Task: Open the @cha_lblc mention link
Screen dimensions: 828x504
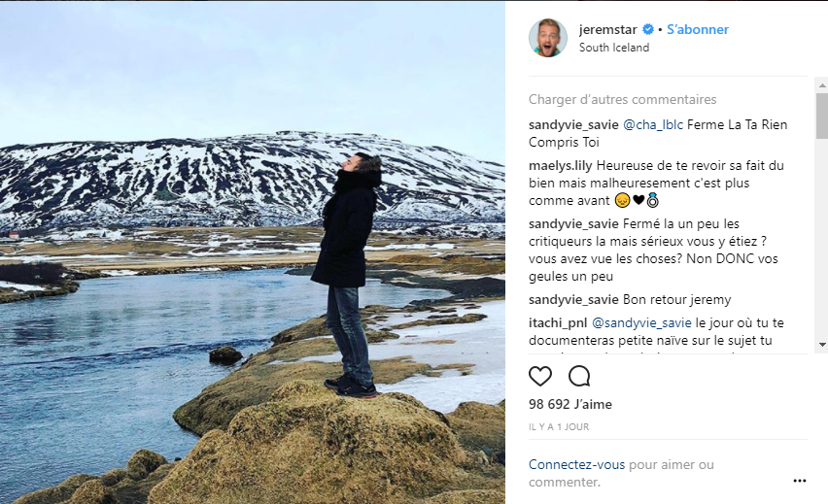Action: pos(652,125)
